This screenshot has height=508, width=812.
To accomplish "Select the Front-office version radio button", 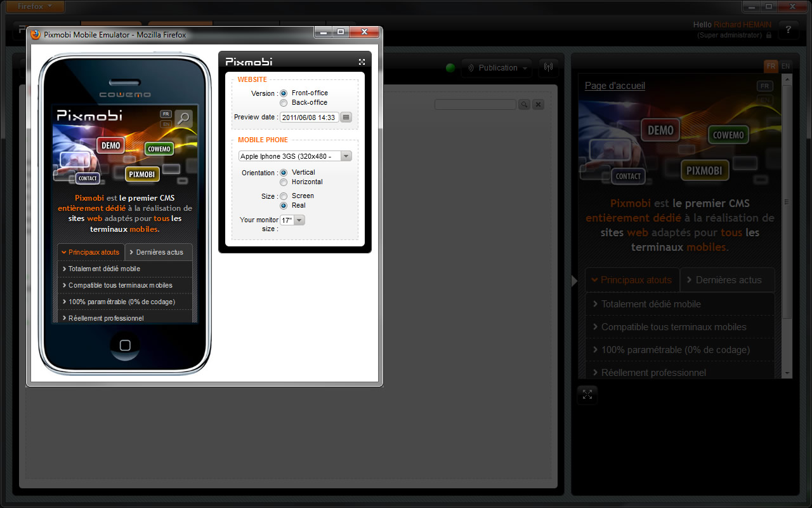I will 284,93.
